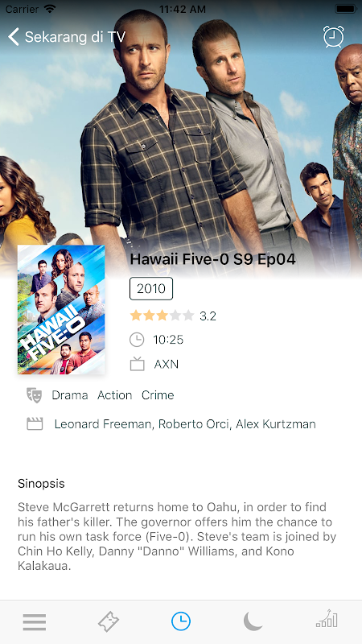Tap the TV icon beside AXN
The image size is (362, 644).
[137, 364]
